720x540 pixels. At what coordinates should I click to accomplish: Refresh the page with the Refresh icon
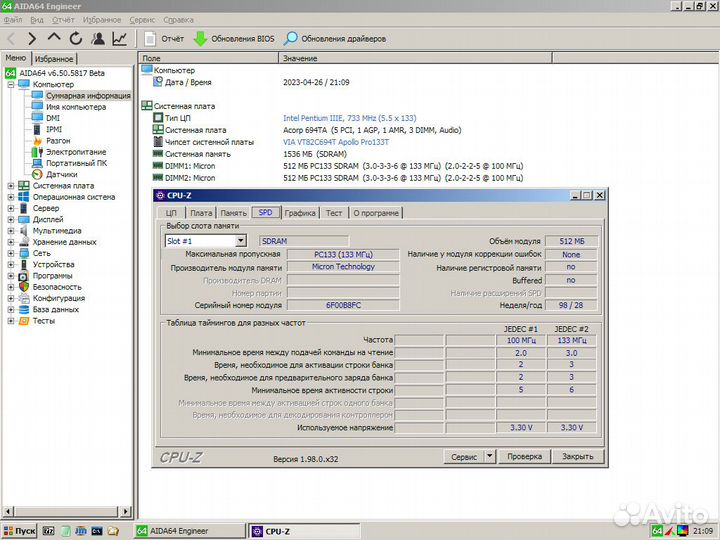coord(76,39)
